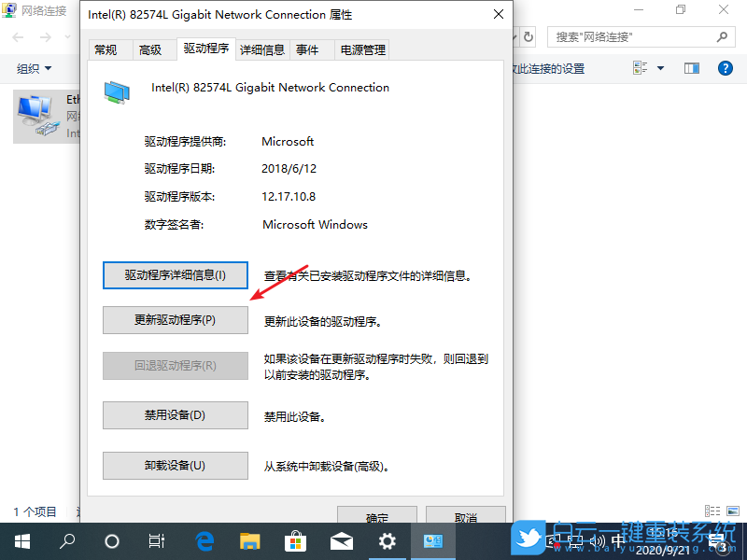
Task: Open Windows Settings from the taskbar
Action: (x=387, y=541)
